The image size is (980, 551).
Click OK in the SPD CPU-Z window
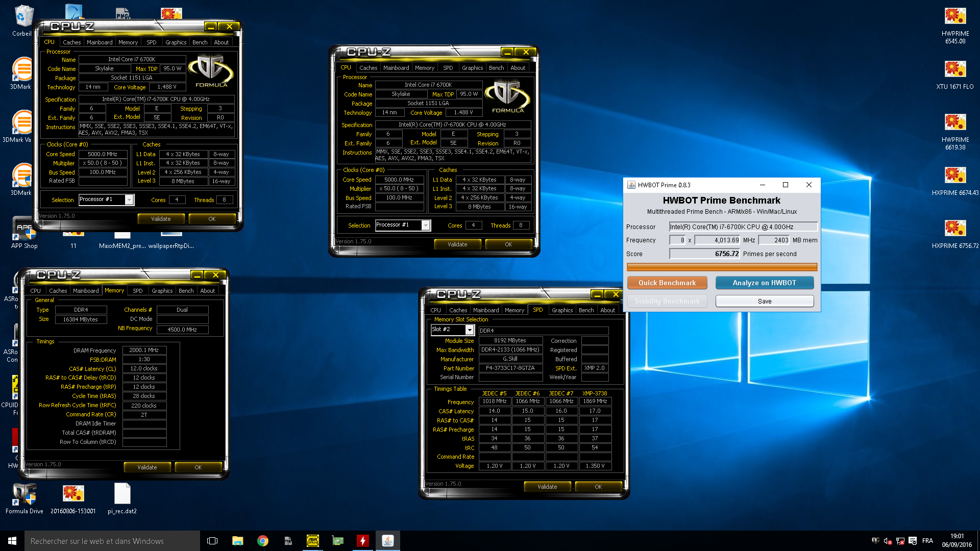point(598,487)
